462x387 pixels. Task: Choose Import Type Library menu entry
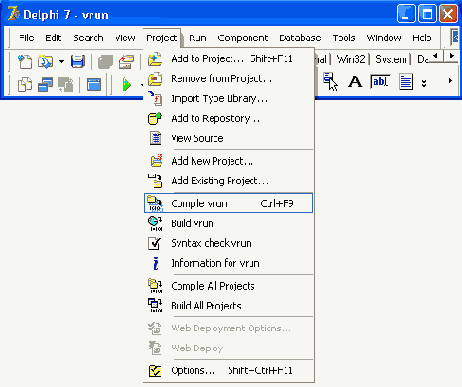(x=229, y=99)
